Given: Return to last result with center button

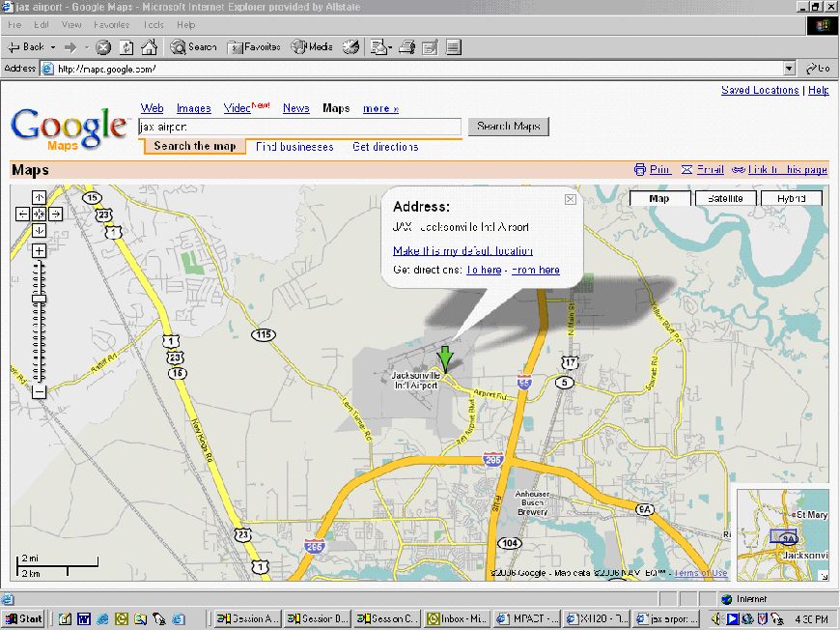Looking at the screenshot, I should pyautogui.click(x=40, y=214).
